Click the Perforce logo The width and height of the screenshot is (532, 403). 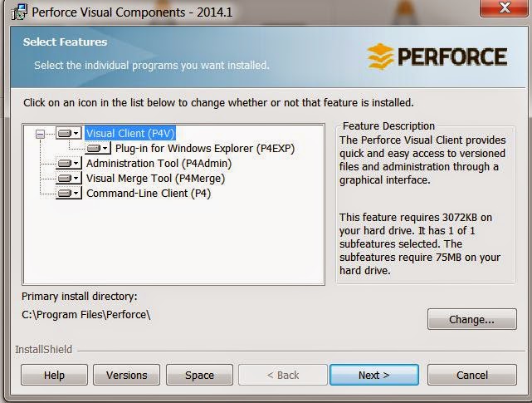(x=437, y=57)
